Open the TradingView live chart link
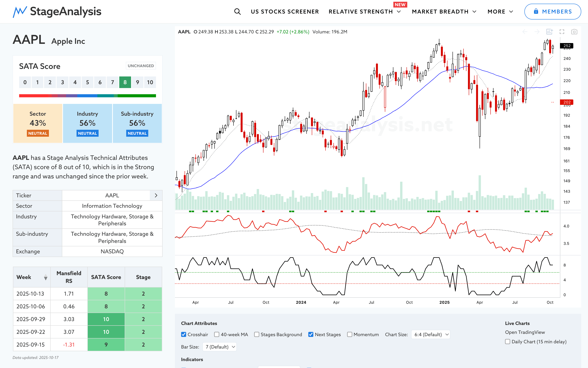The width and height of the screenshot is (588, 368). 525,332
